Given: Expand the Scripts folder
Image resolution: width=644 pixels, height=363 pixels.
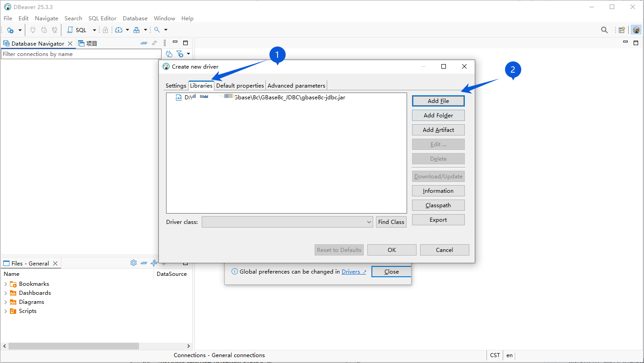Looking at the screenshot, I should (5, 311).
